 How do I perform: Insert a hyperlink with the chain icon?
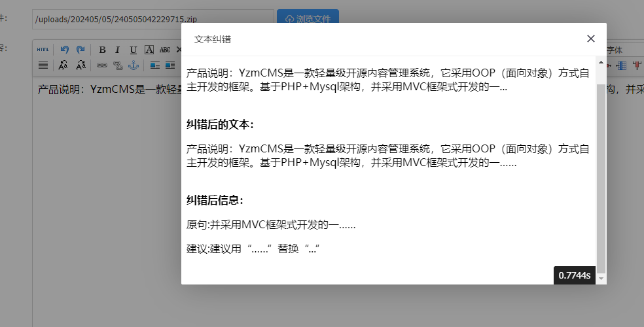(x=102, y=65)
